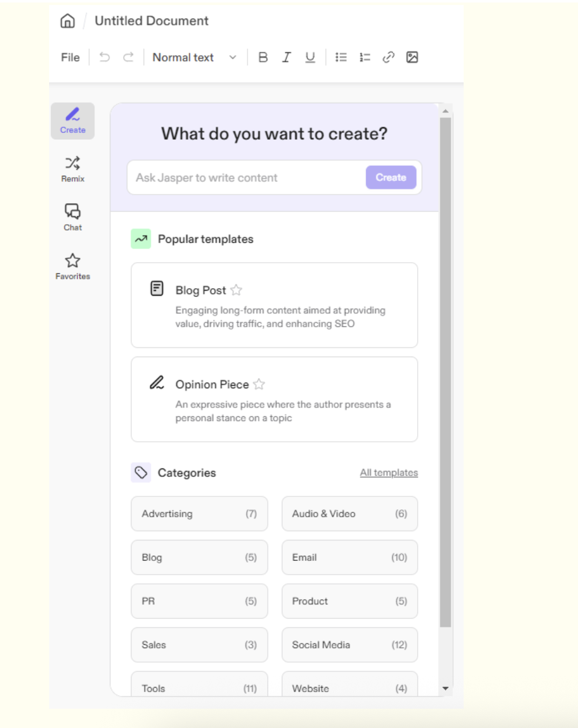
Task: Open the Chat sidebar panel
Action: (73, 217)
